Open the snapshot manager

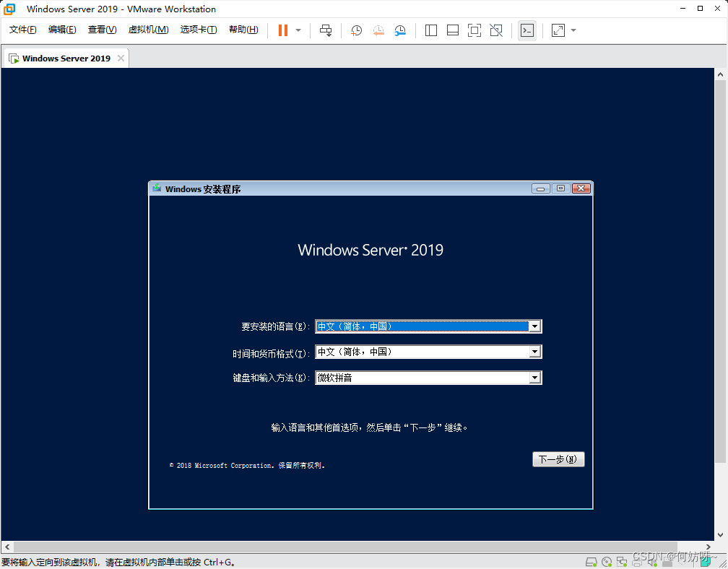coord(400,30)
